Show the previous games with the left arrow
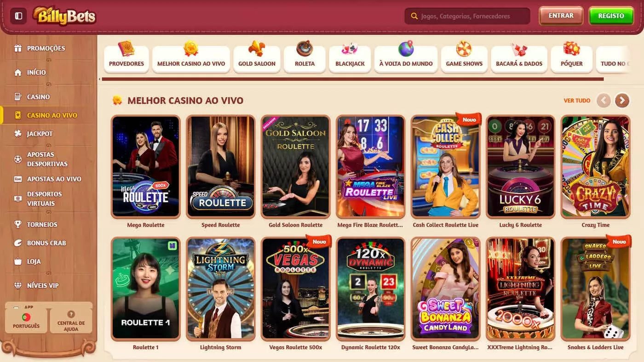Image resolution: width=644 pixels, height=362 pixels. pyautogui.click(x=604, y=100)
